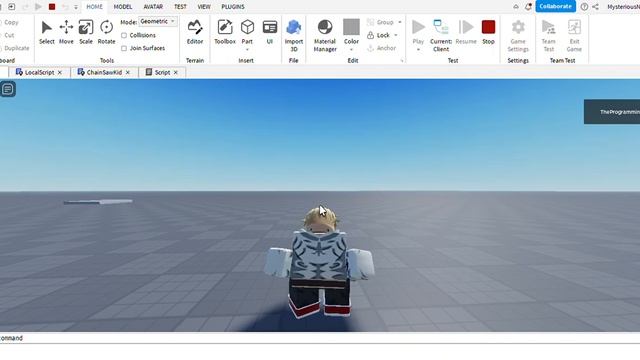Click the Anchor tool

click(x=382, y=48)
